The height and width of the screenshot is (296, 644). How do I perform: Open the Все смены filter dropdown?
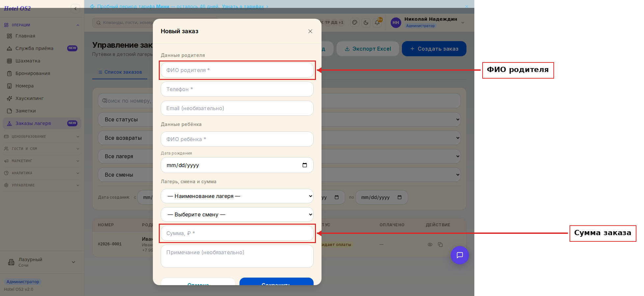[279, 175]
